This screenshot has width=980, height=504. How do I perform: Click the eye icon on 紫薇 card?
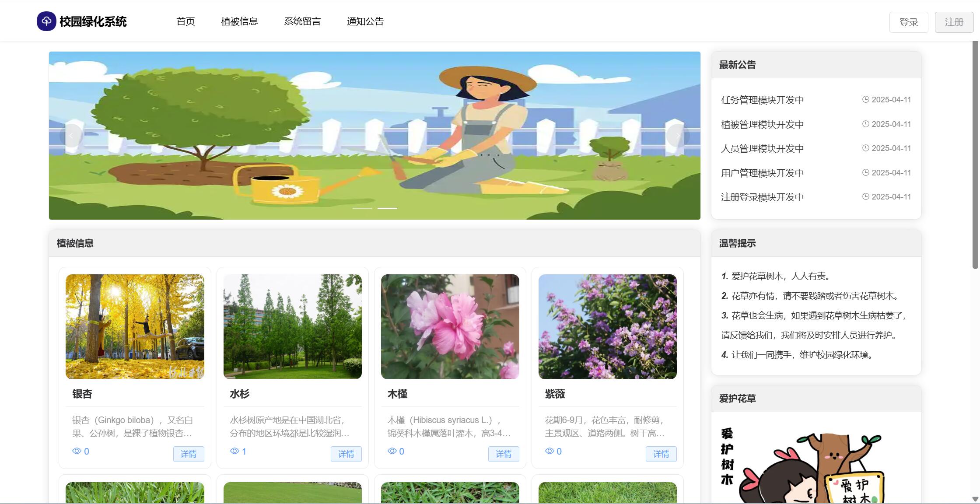click(549, 451)
